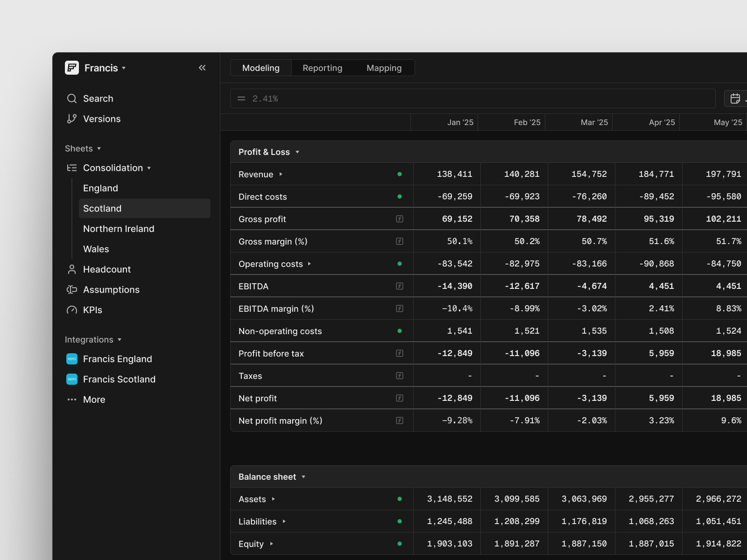Select the Jan '25 column header

[444, 122]
